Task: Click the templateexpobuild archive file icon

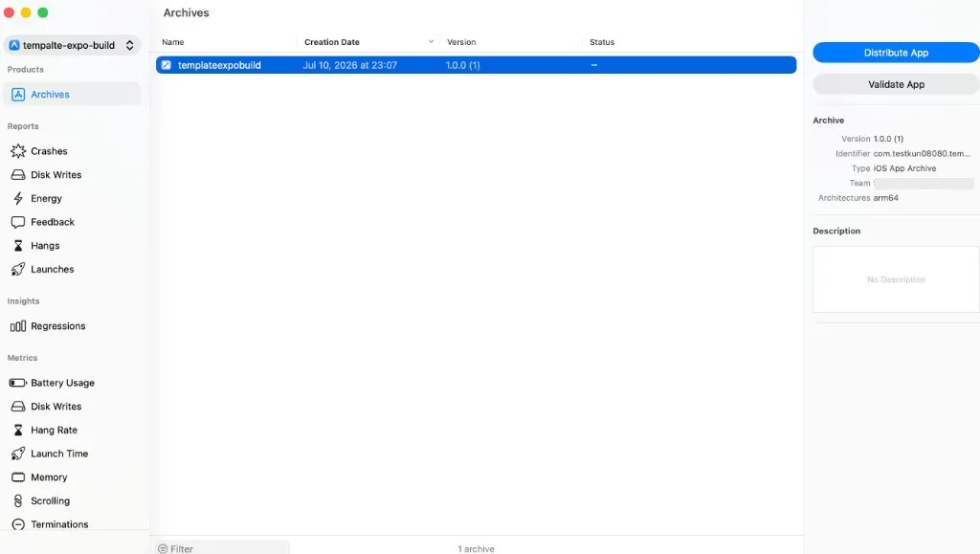Action: (x=167, y=65)
